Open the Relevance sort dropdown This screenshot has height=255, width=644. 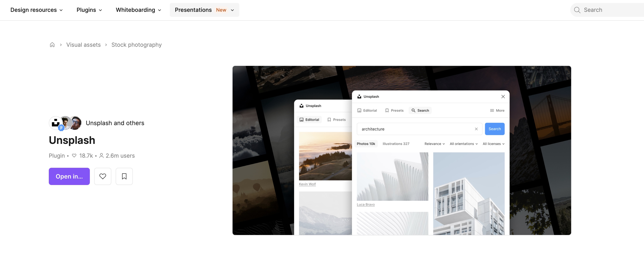434,144
